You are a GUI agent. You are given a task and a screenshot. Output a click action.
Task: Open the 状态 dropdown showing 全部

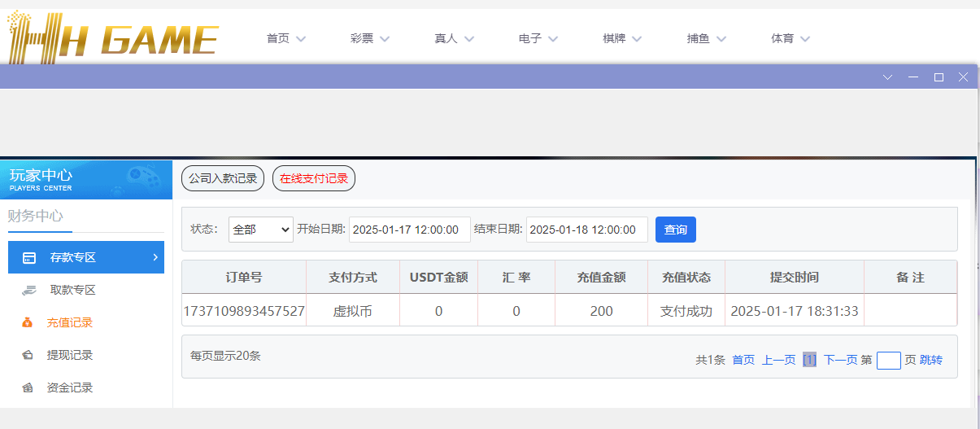coord(260,230)
